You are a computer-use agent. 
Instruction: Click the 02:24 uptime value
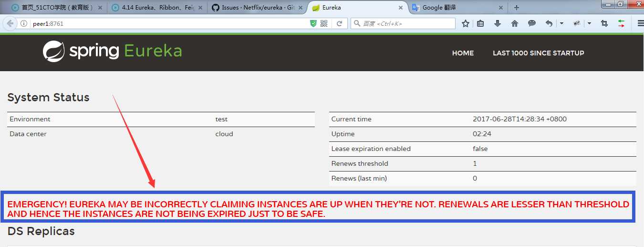pos(482,134)
